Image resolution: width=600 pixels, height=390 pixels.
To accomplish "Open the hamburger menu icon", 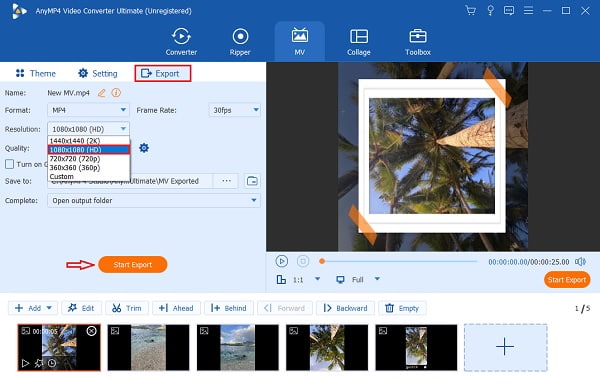I will 528,11.
